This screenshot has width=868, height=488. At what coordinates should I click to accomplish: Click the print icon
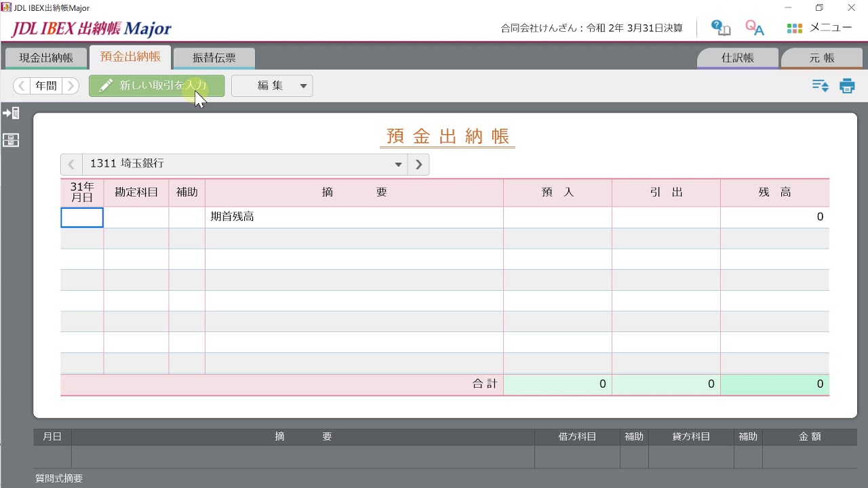[847, 86]
